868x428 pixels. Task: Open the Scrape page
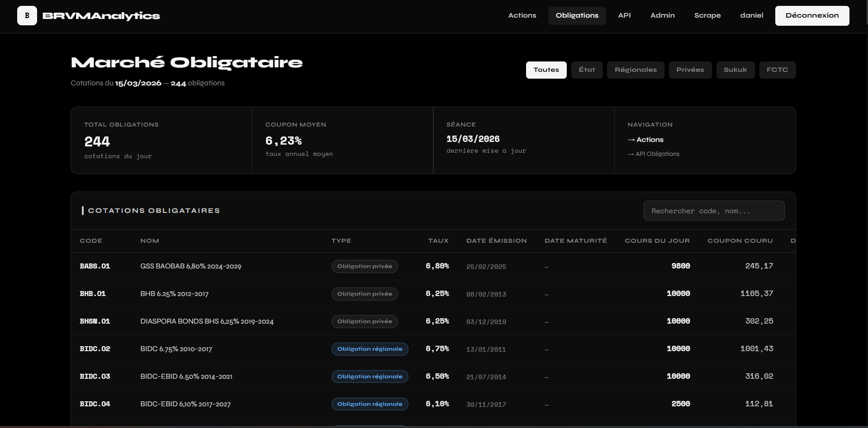click(707, 15)
